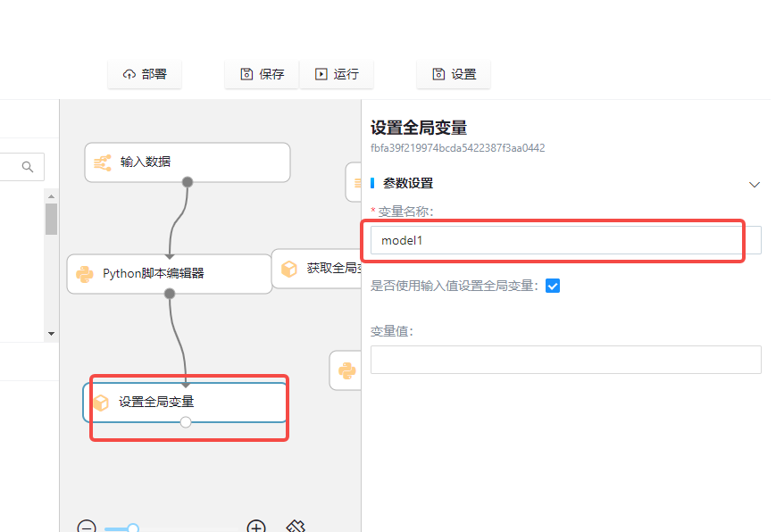Zoom in with the plus icon
This screenshot has width=784, height=532.
pyautogui.click(x=256, y=527)
